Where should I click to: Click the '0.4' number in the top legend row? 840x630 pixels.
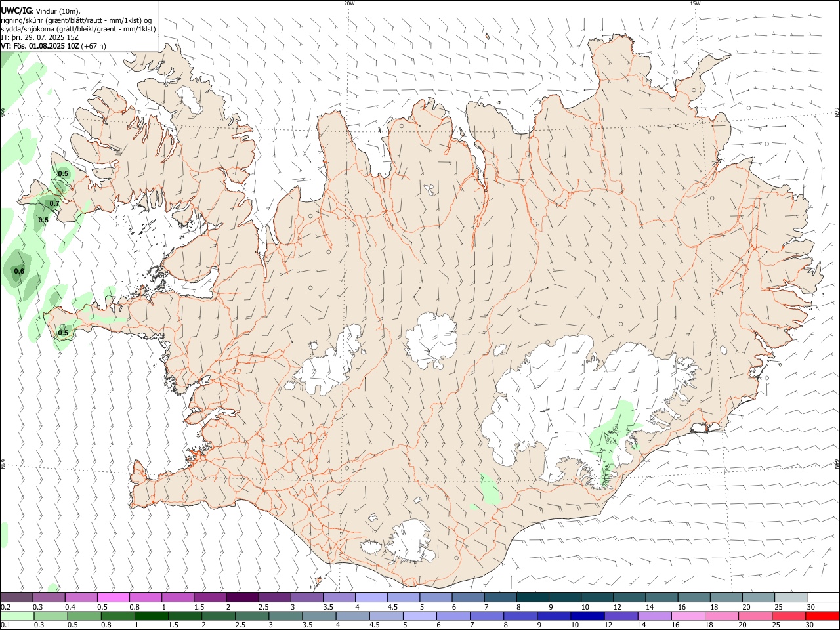click(71, 607)
